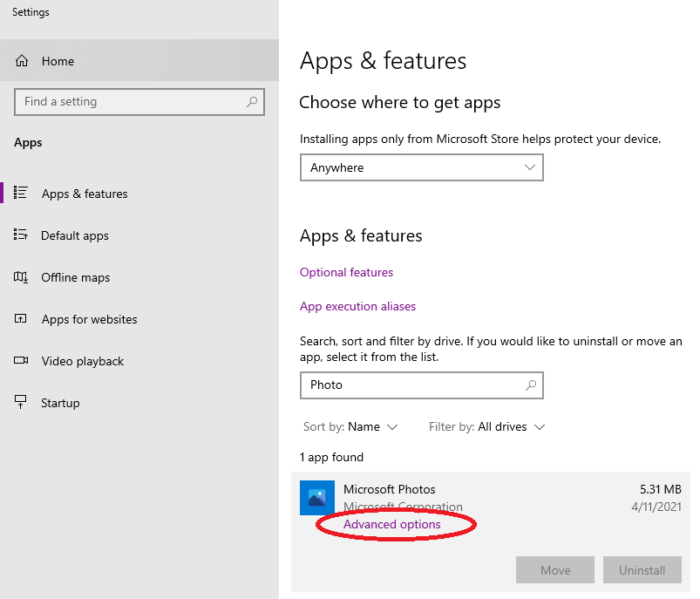Open the Optional features link
Screen dimensions: 700x599
pos(346,273)
